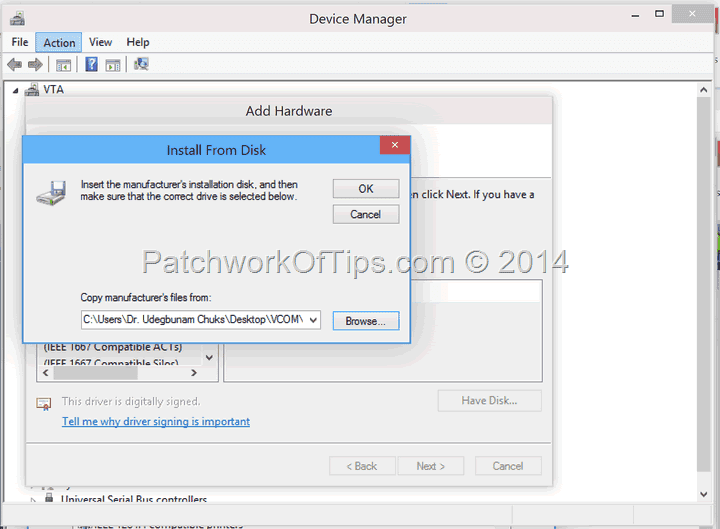Viewport: 720px width, 529px height.
Task: Click the 'Copy manufacturer's files from:' label
Action: point(146,298)
